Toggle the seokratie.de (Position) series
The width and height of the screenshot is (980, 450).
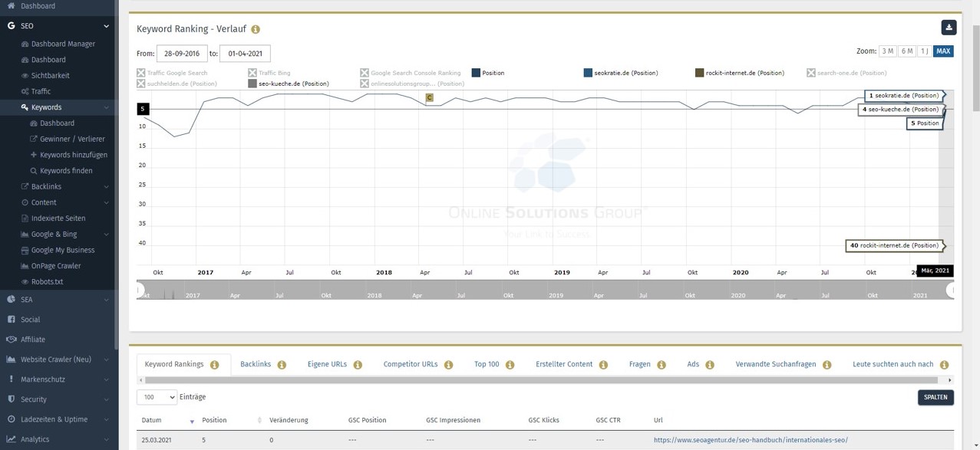[x=621, y=73]
